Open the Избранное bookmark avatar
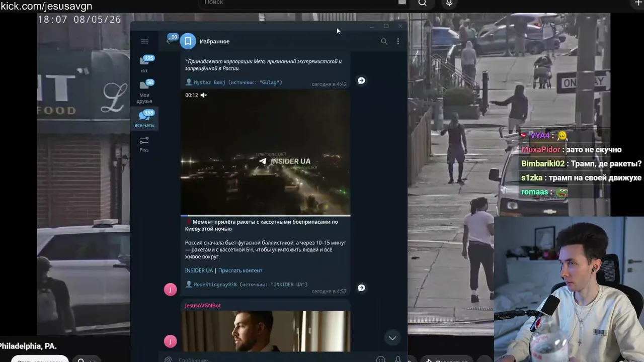 pyautogui.click(x=188, y=41)
